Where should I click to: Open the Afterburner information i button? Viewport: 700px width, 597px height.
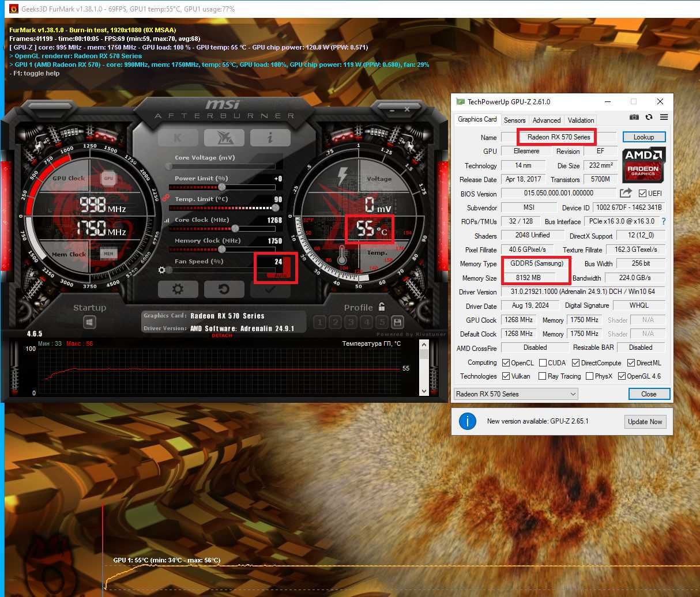(x=270, y=138)
